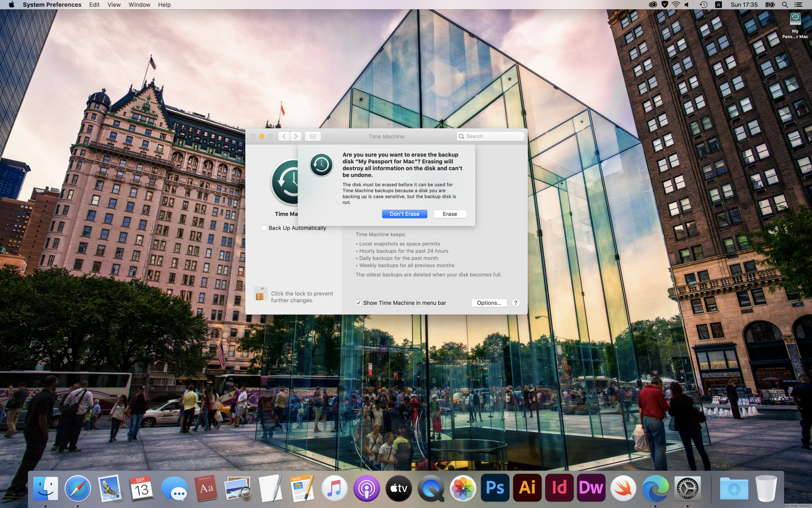The width and height of the screenshot is (812, 508).
Task: Click the Sun 17:35 clock
Action: click(744, 4)
